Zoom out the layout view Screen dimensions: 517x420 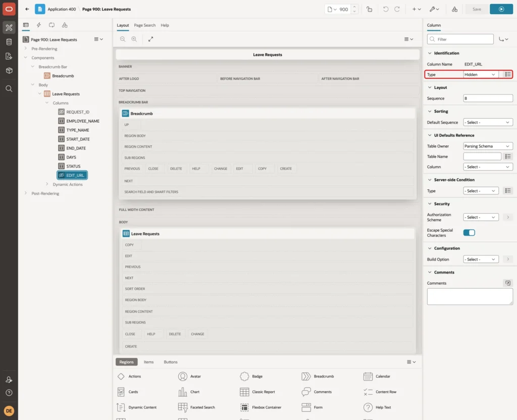[123, 39]
